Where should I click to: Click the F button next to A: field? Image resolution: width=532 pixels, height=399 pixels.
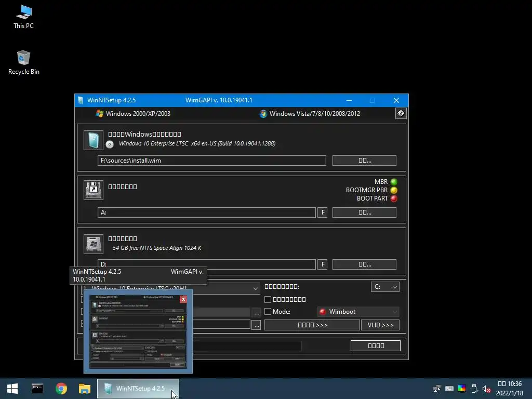tap(322, 212)
